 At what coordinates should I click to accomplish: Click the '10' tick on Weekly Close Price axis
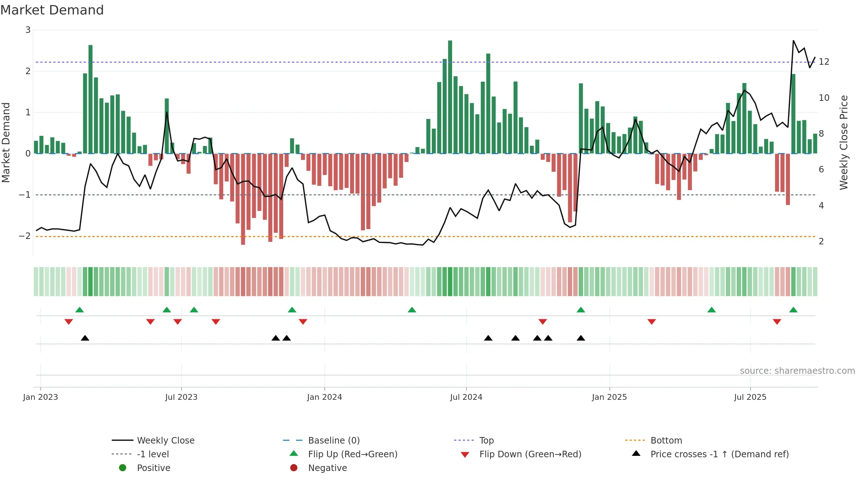click(x=824, y=98)
